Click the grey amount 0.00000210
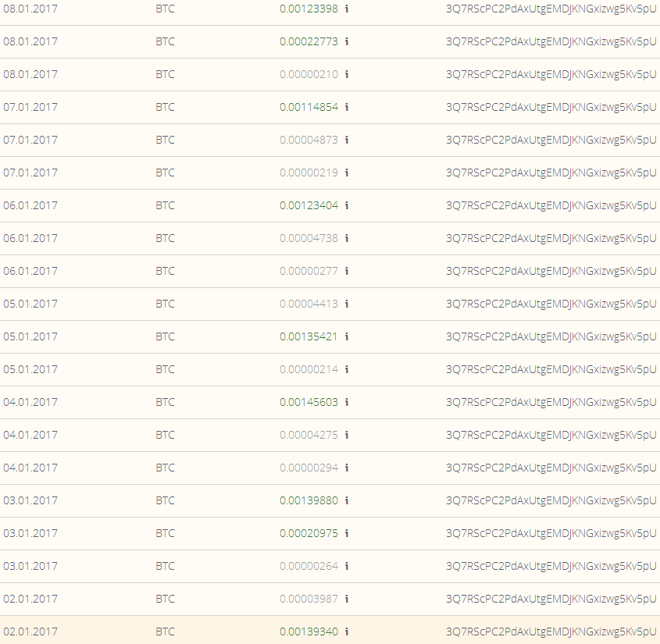 coord(309,74)
